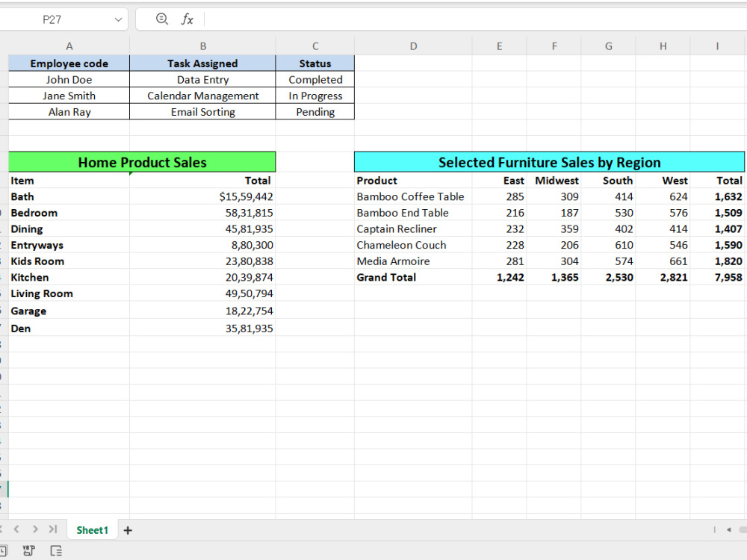Select column G header
The height and width of the screenshot is (560, 747).
click(608, 46)
